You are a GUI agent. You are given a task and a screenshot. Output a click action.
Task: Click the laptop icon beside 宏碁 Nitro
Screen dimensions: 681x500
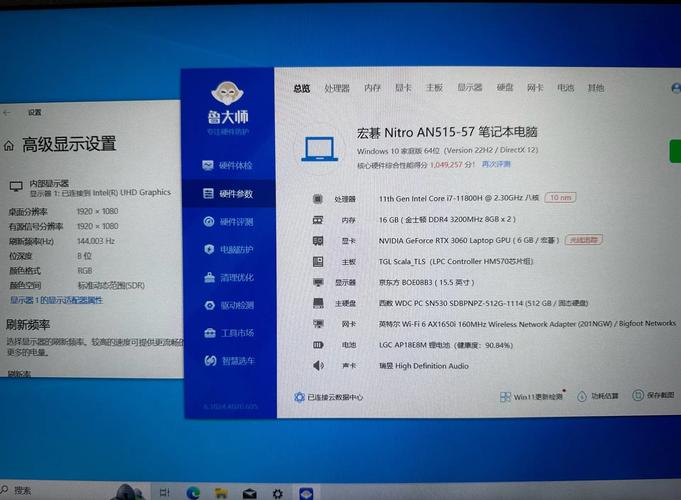[320, 149]
